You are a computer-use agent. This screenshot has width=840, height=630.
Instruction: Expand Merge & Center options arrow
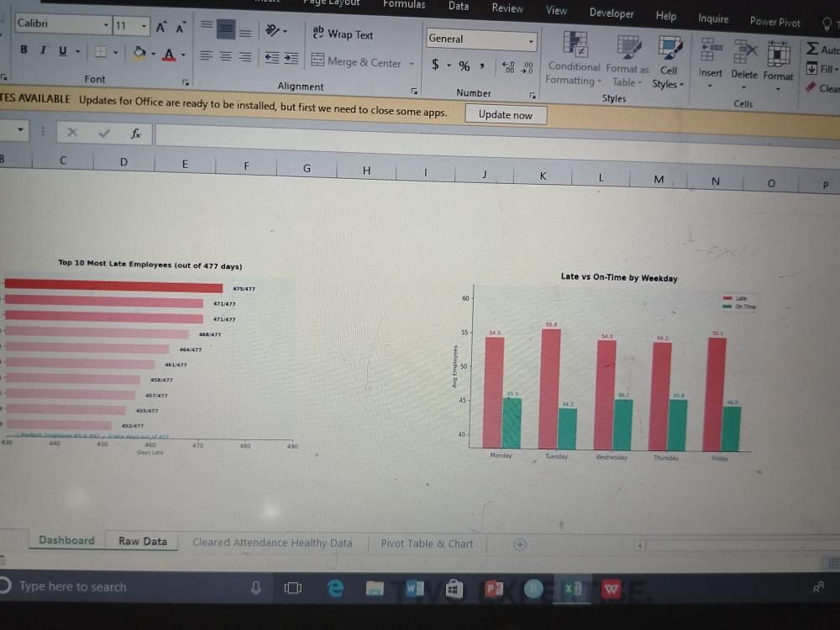(412, 64)
